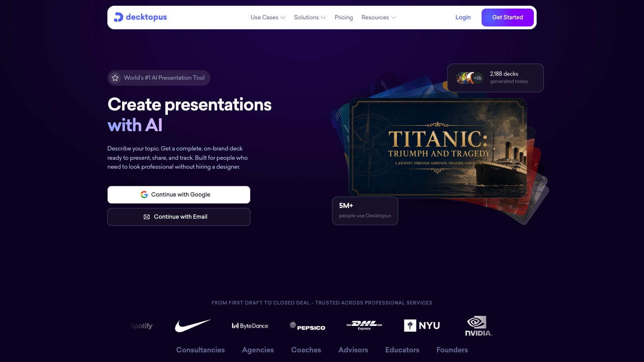The height and width of the screenshot is (362, 644).
Task: Select the Coaches tab
Action: pos(306,350)
